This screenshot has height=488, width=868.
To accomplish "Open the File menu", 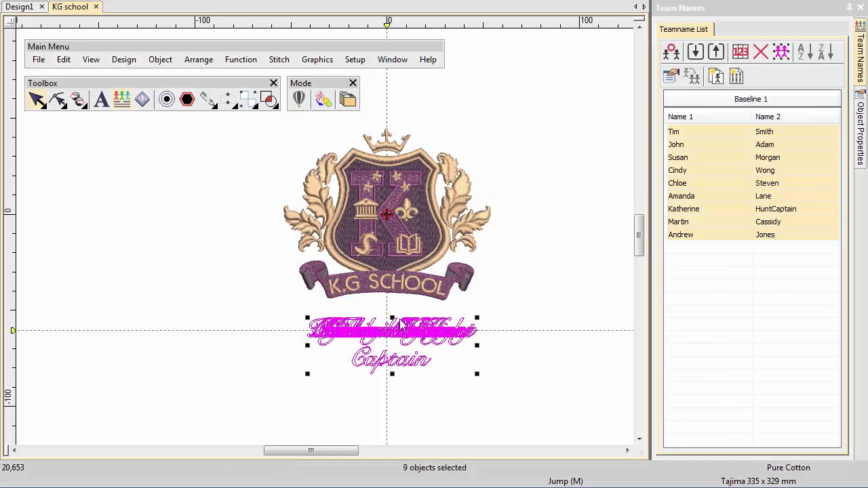I will [39, 60].
